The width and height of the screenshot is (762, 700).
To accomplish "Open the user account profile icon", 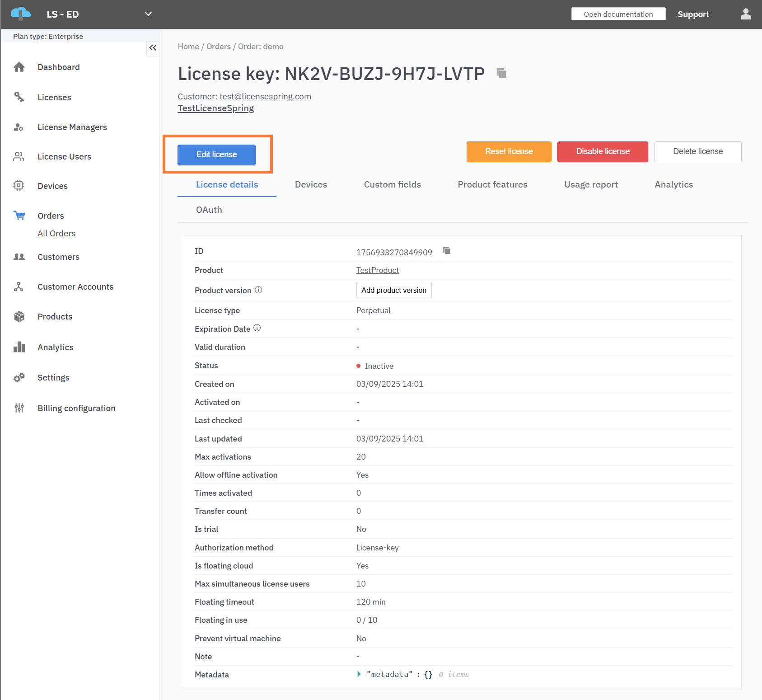I will point(746,14).
